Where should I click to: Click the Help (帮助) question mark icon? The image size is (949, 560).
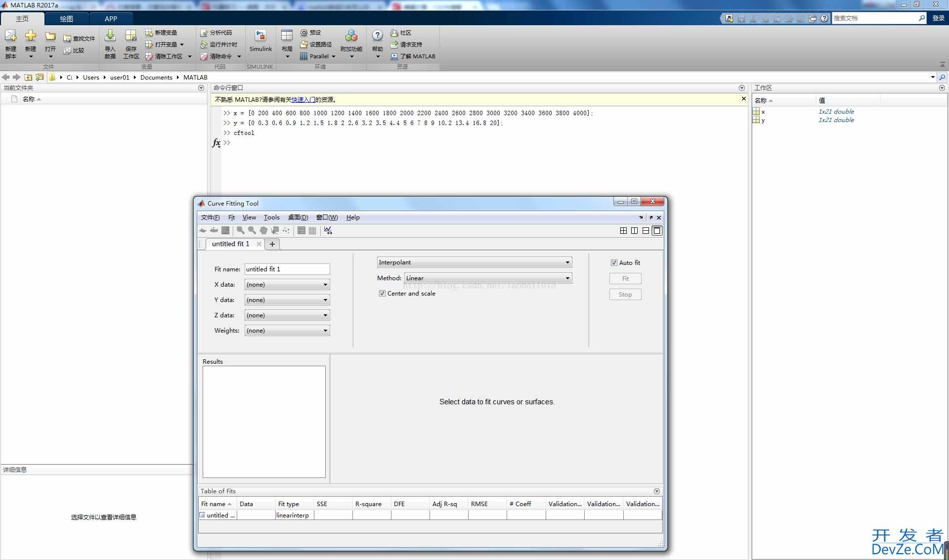377,36
